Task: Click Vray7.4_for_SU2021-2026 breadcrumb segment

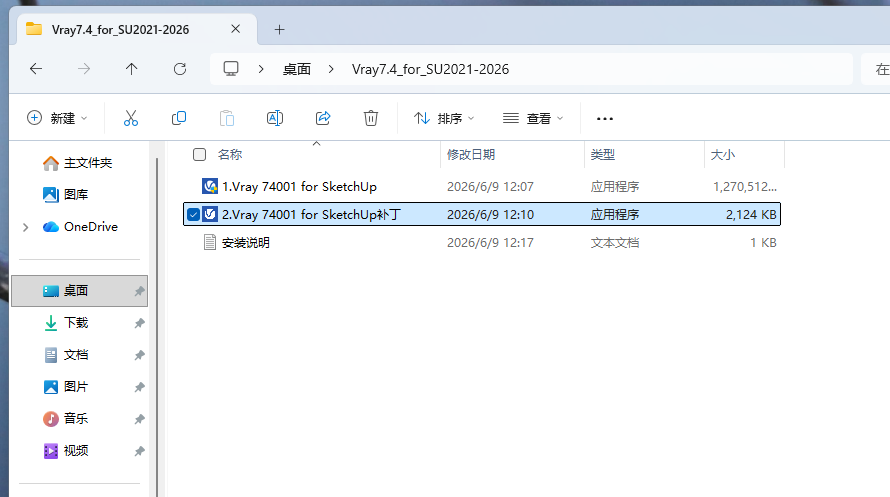Action: (x=430, y=69)
